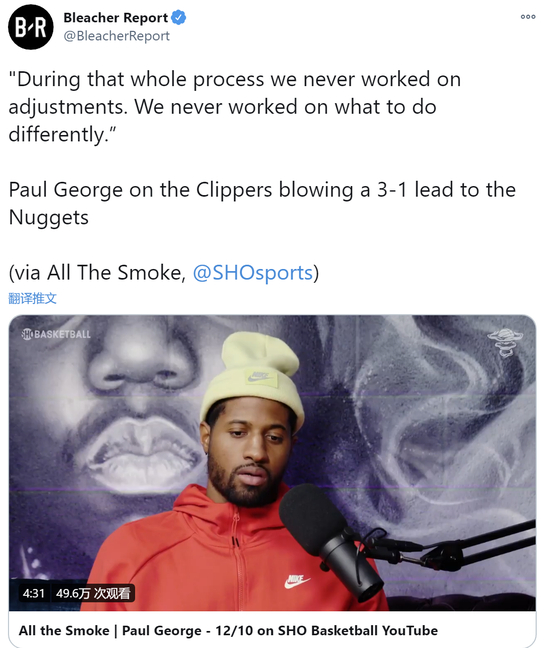Open the Bleacher Report display name
Screen dimensions: 550x648
pos(115,18)
